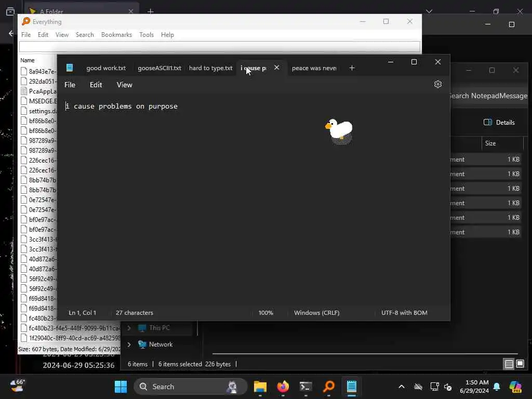The image size is (532, 399).
Task: Click OneDrive cloud icon in tray
Action: tap(418, 387)
